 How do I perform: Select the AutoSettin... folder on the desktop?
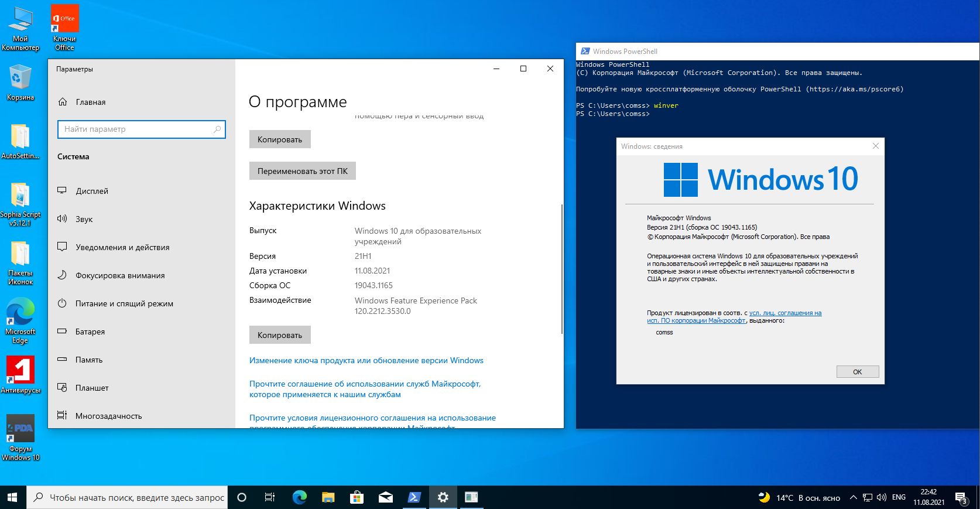(20, 141)
